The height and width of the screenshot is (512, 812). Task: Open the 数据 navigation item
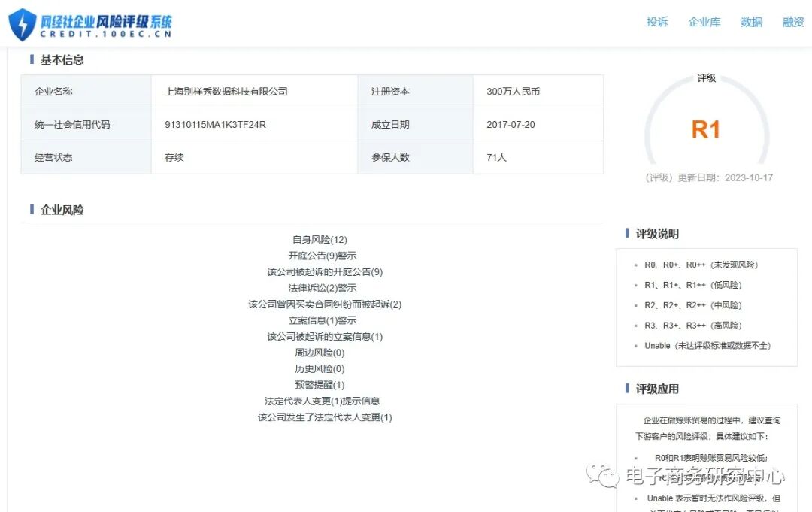[751, 23]
